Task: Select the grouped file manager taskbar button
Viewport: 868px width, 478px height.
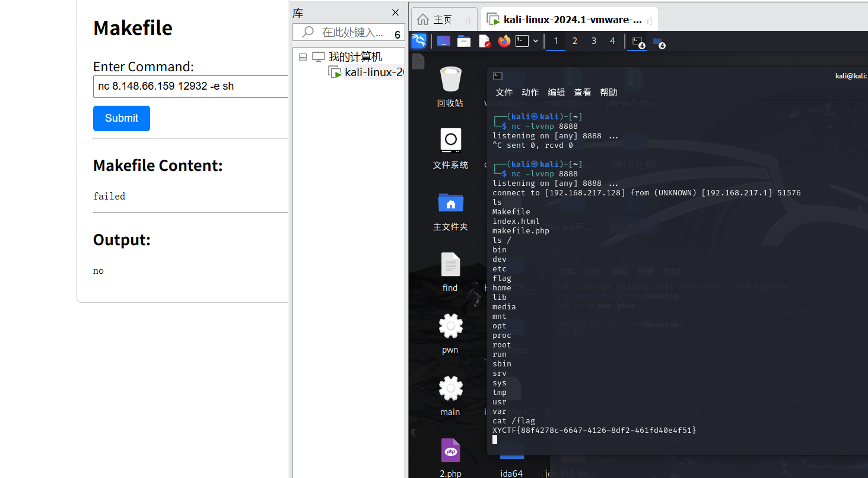Action: 658,42
